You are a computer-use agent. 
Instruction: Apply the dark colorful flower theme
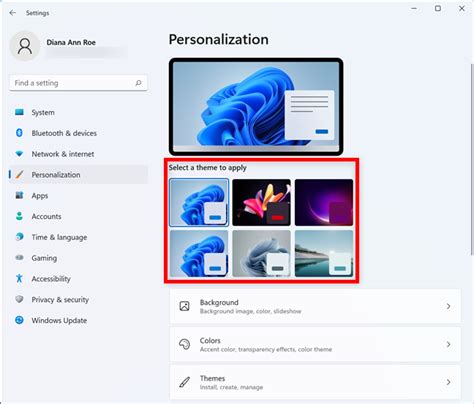(261, 202)
